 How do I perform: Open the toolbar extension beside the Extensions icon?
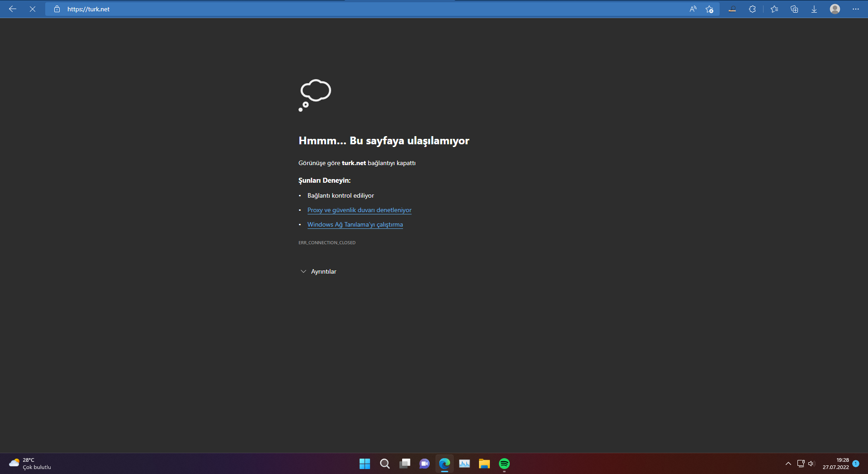tap(732, 9)
